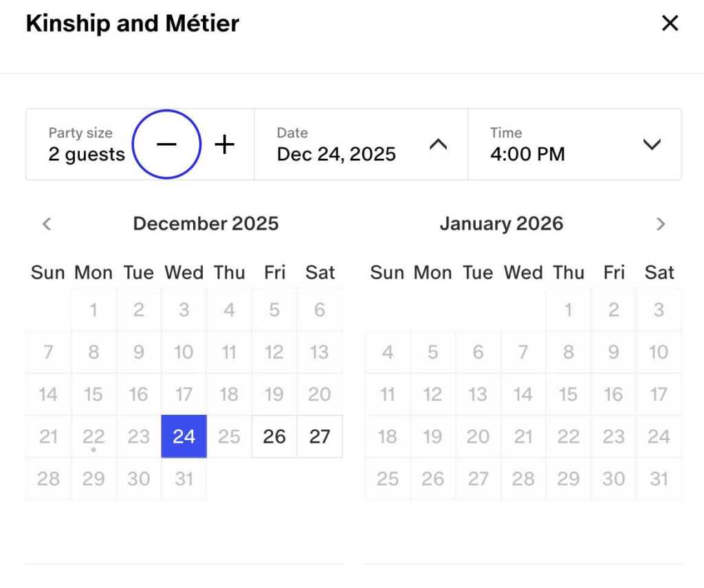Click the Party size 2 guests label
Image resolution: width=704 pixels, height=588 pixels.
87,145
